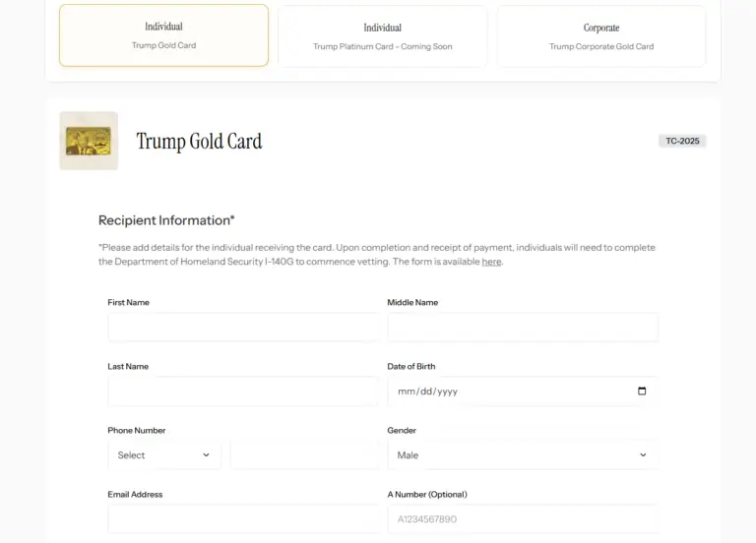The width and height of the screenshot is (756, 543).
Task: Click the Recipient Information heading
Action: (x=166, y=220)
